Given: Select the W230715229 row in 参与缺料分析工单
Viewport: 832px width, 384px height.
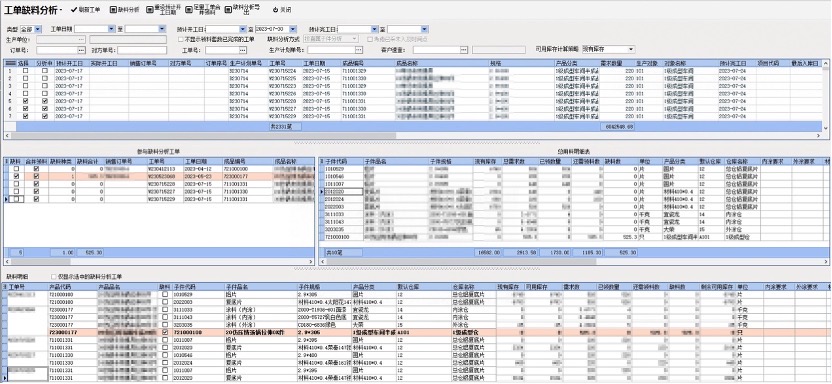Looking at the screenshot, I should click(x=160, y=199).
